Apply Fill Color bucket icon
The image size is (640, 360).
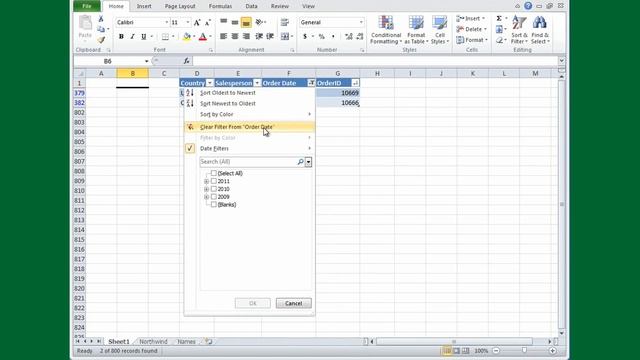tap(187, 36)
